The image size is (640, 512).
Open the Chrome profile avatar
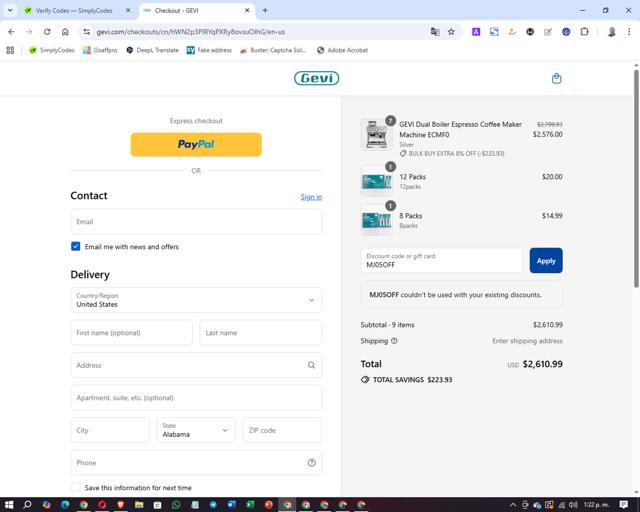pyautogui.click(x=611, y=32)
